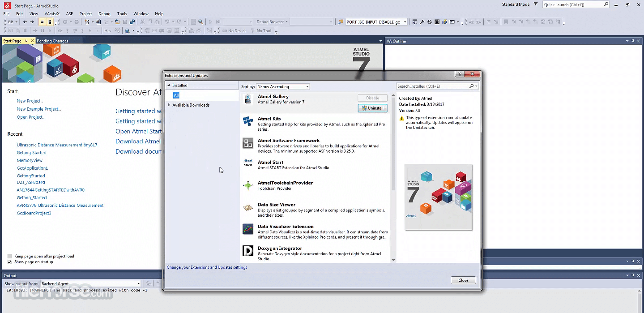Image resolution: width=644 pixels, height=313 pixels.
Task: Click the Open Project... link
Action: (x=31, y=117)
